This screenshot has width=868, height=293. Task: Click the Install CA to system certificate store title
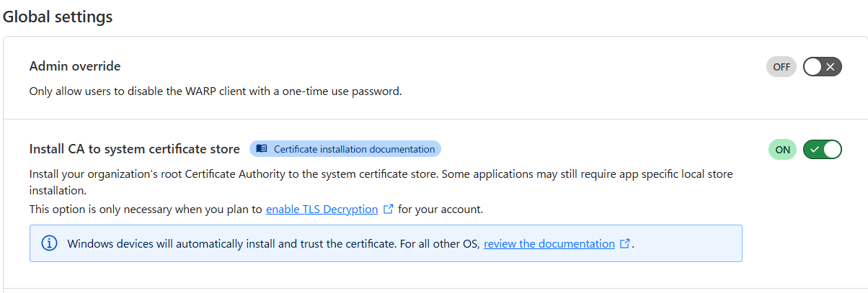tap(135, 149)
